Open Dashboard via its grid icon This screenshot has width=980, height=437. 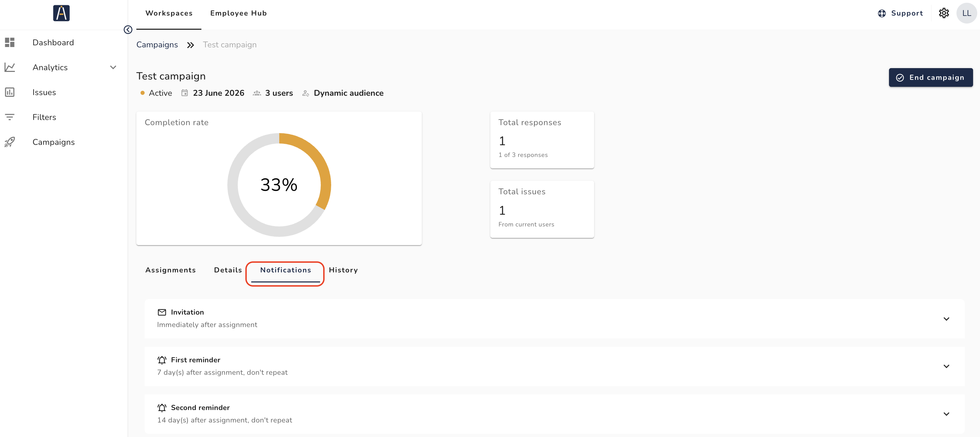click(x=9, y=42)
